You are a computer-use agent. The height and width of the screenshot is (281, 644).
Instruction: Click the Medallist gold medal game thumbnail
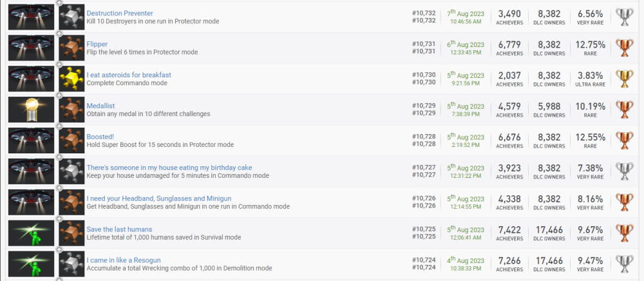30,110
